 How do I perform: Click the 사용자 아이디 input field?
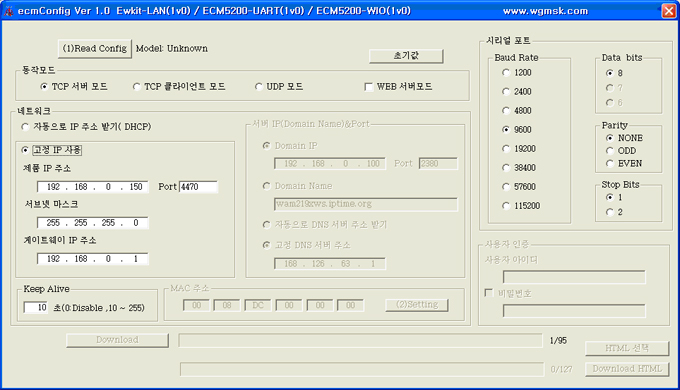pyautogui.click(x=574, y=277)
